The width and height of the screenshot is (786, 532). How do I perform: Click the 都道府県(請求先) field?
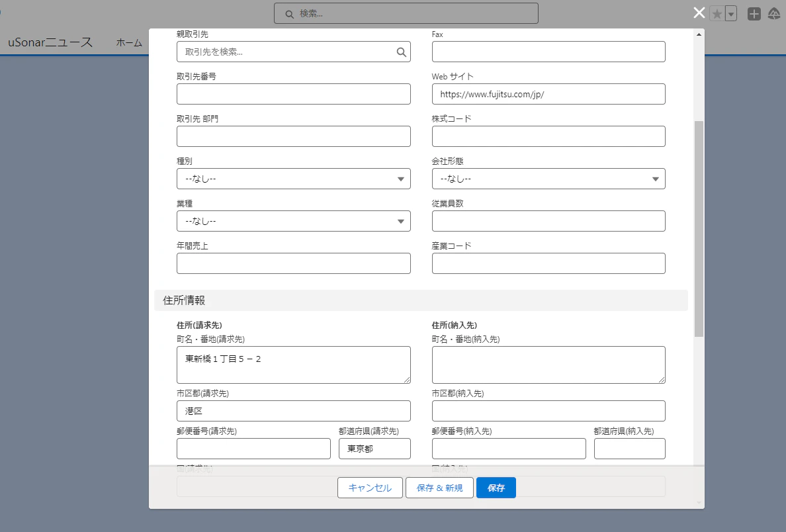tap(374, 449)
